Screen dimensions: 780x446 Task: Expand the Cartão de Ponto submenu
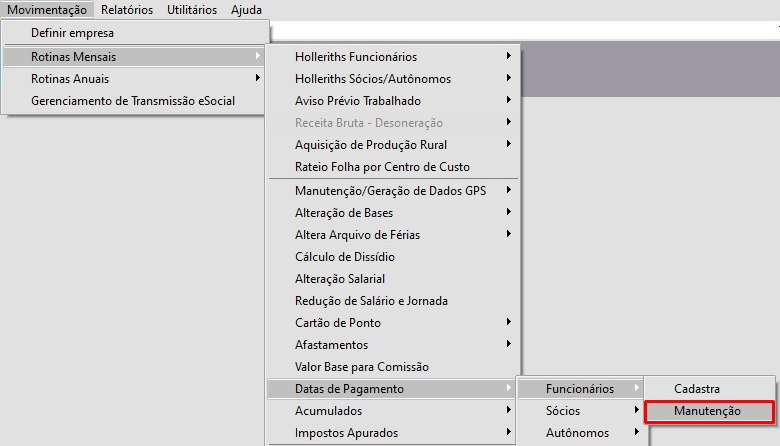pyautogui.click(x=338, y=323)
